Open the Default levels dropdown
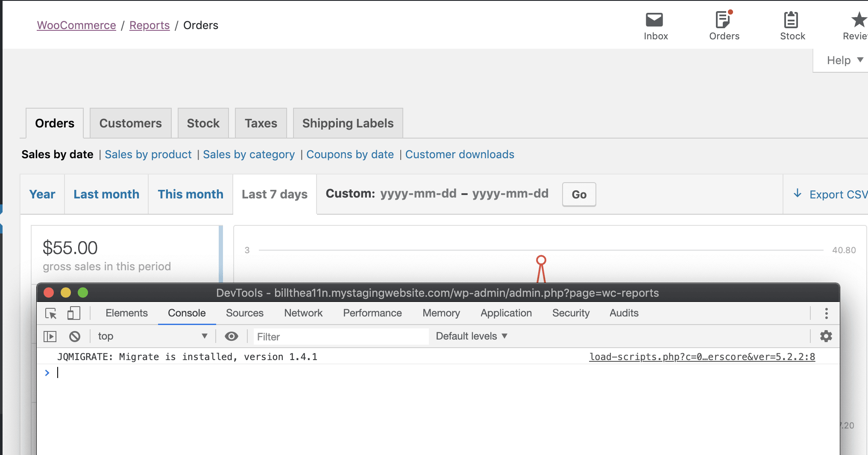Viewport: 868px width, 455px height. [x=472, y=336]
